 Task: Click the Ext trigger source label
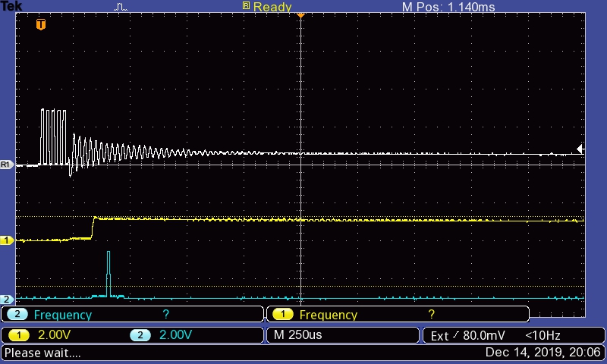439,336
